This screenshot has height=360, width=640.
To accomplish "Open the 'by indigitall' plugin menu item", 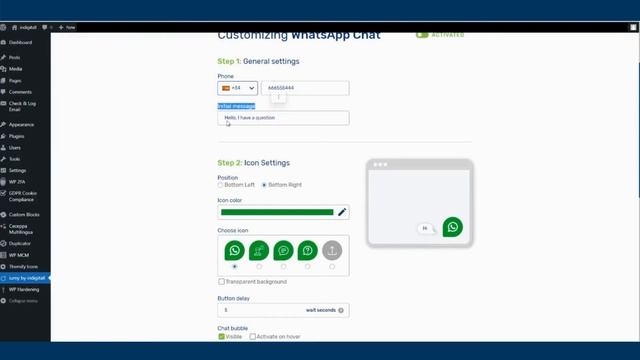I will pos(25,278).
